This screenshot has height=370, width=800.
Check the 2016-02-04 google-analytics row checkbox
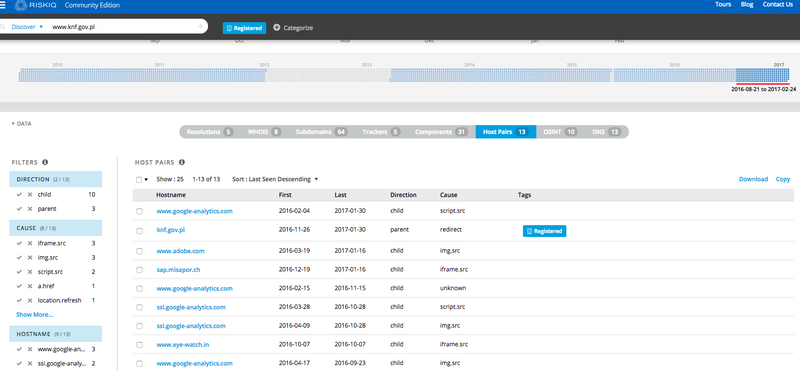[x=139, y=211]
